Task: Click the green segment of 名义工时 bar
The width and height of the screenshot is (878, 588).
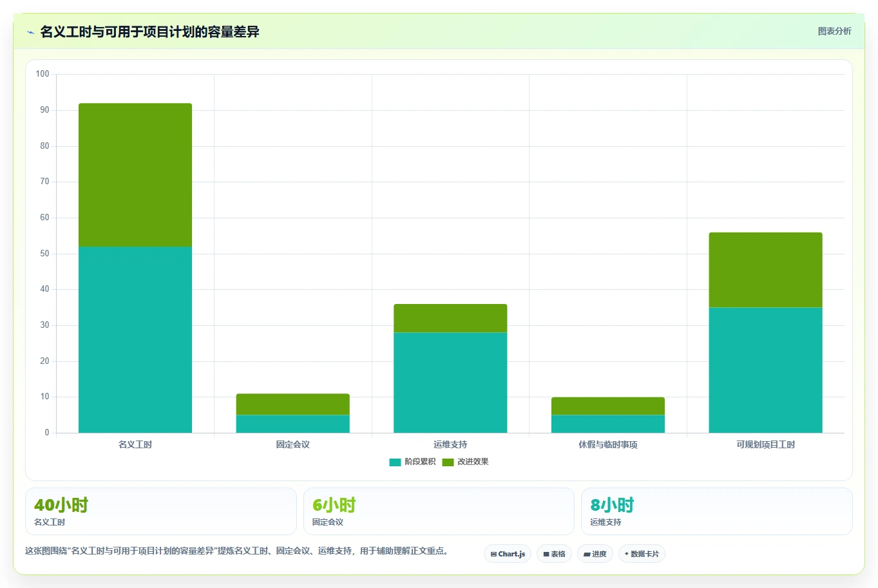Action: (135, 175)
